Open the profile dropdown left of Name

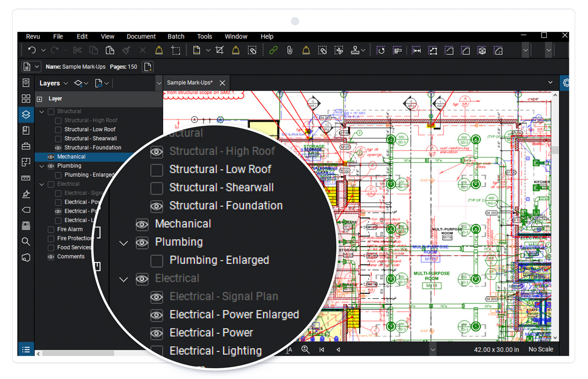(x=31, y=67)
